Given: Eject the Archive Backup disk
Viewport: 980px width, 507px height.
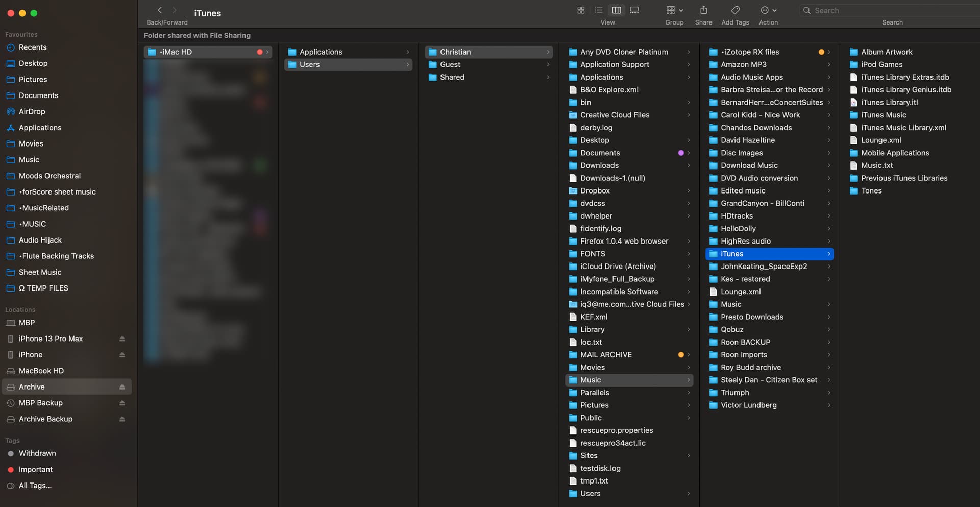Looking at the screenshot, I should [122, 419].
